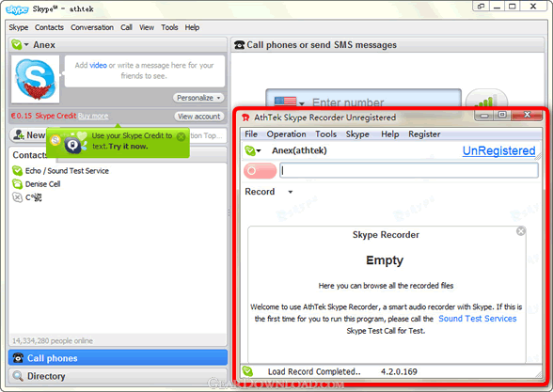Click the red record button in recorder
This screenshot has height=392, width=553.
pos(260,171)
